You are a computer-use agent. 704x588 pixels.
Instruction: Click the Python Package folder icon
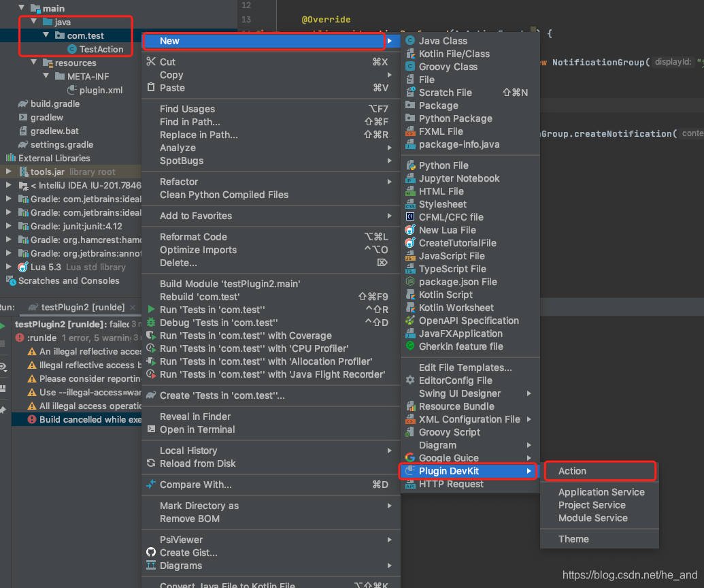click(x=410, y=118)
